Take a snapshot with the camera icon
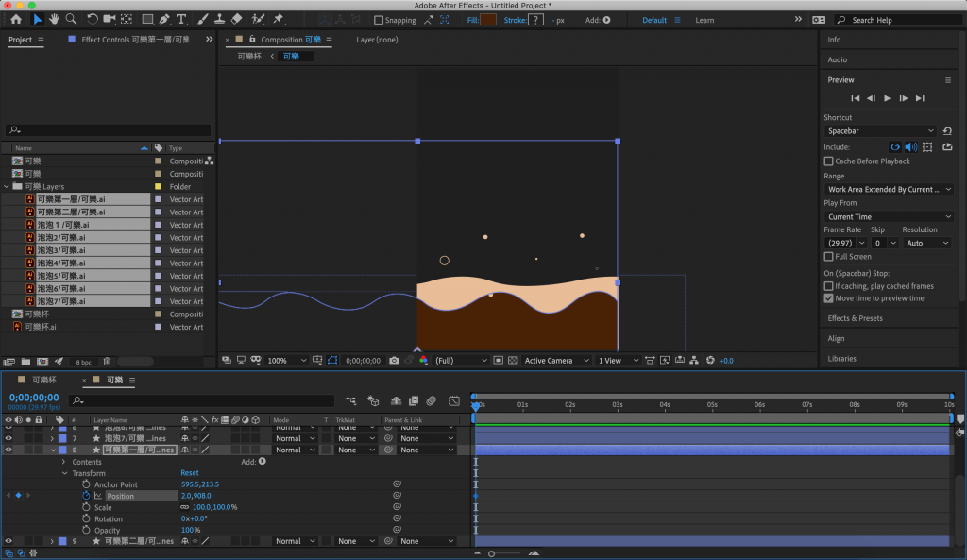This screenshot has height=560, width=967. point(393,361)
